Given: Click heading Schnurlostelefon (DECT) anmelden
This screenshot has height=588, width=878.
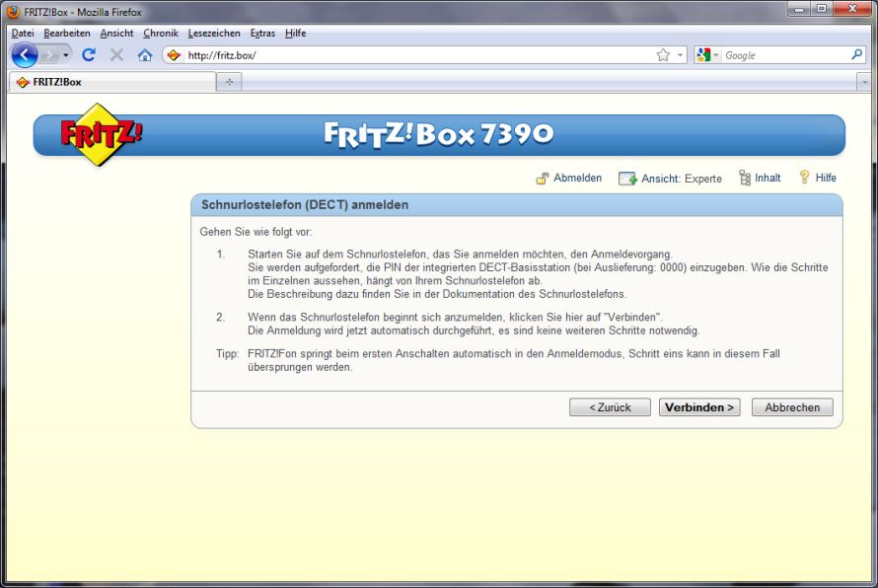Looking at the screenshot, I should pyautogui.click(x=305, y=205).
